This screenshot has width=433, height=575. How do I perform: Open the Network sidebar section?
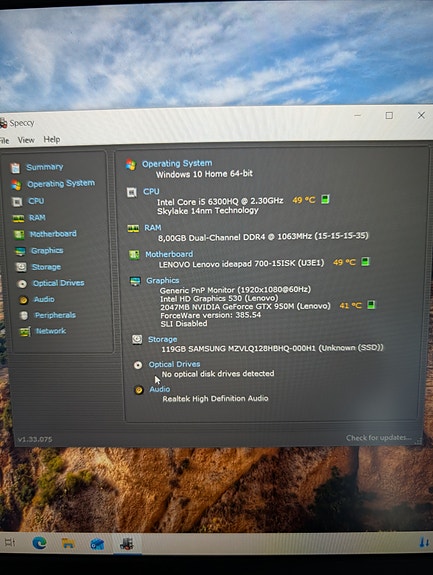tap(51, 331)
